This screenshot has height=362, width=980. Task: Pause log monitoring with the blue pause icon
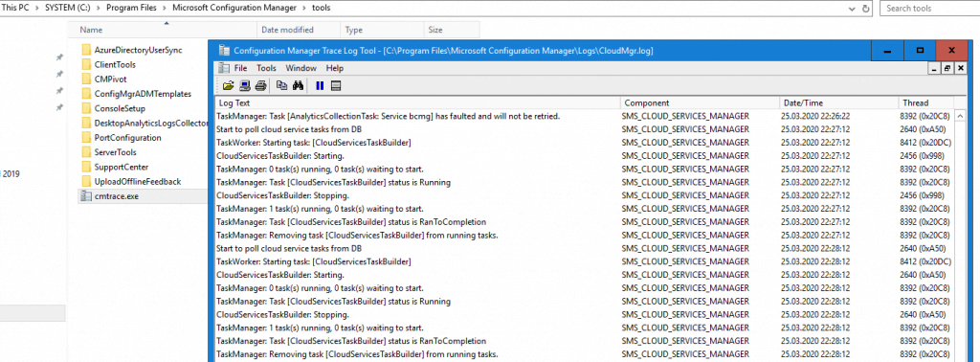point(320,85)
